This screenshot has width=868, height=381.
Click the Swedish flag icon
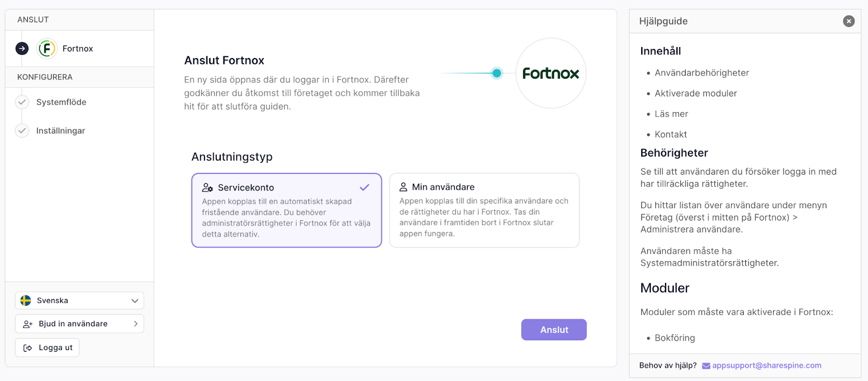point(25,300)
